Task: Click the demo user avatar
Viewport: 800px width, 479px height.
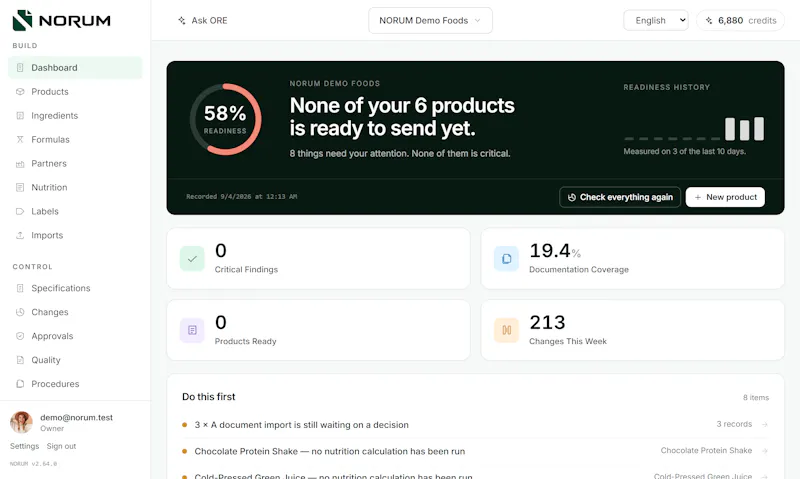Action: (x=21, y=422)
